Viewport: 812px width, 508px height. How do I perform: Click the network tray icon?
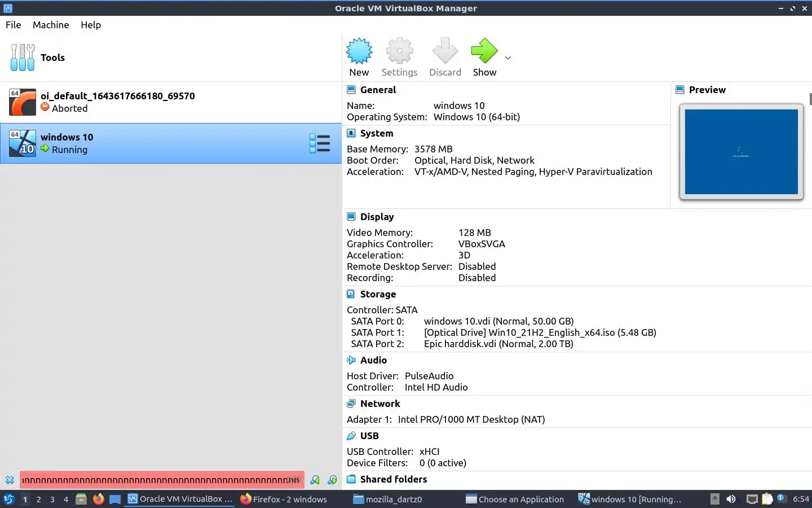point(752,499)
